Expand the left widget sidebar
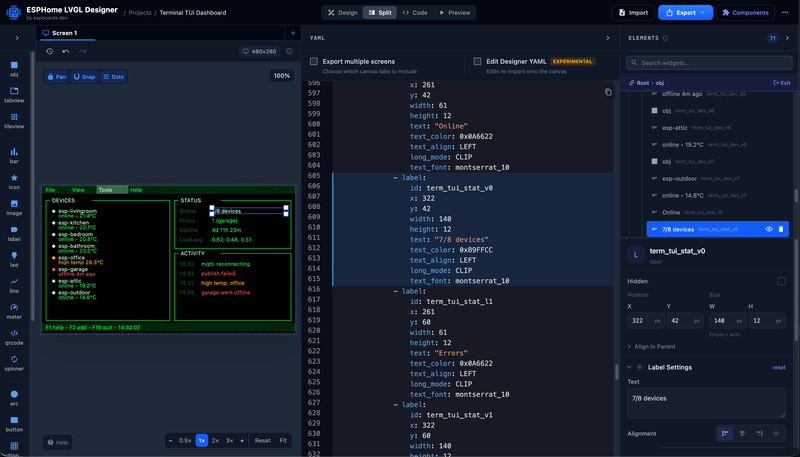This screenshot has height=457, width=800. (x=17, y=38)
